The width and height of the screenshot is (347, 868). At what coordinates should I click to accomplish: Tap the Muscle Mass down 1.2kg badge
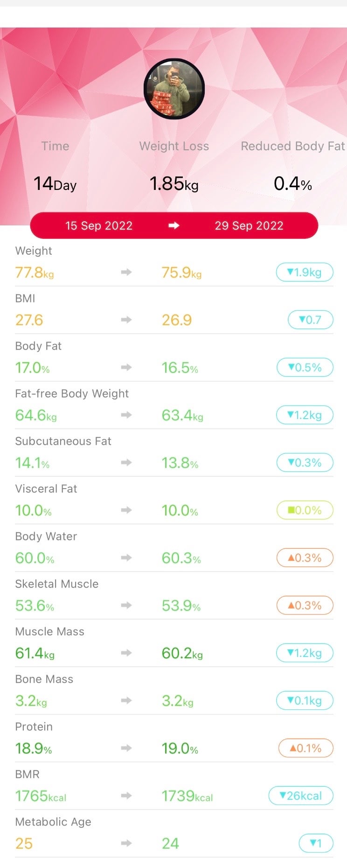[x=305, y=653]
